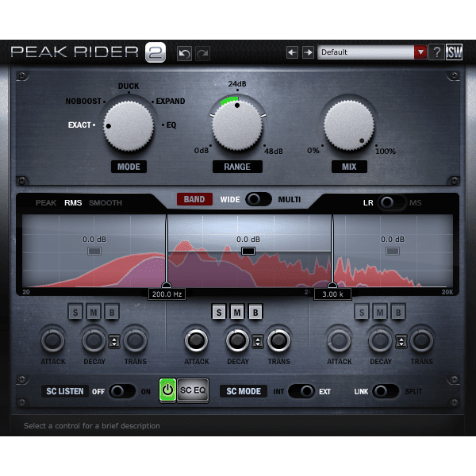Click the RANGE knob

point(237,125)
